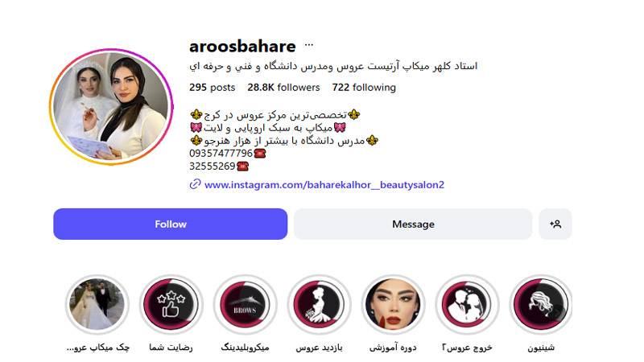644x362 pixels.
Task: Follow the aroosbahare account
Action: pyautogui.click(x=171, y=224)
